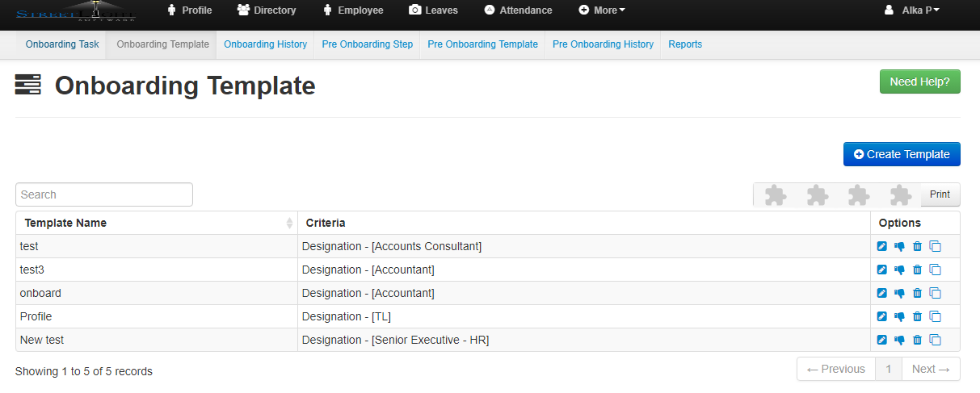Image resolution: width=980 pixels, height=393 pixels.
Task: Deactivate 'test' template with thumbs-down icon
Action: [x=899, y=246]
